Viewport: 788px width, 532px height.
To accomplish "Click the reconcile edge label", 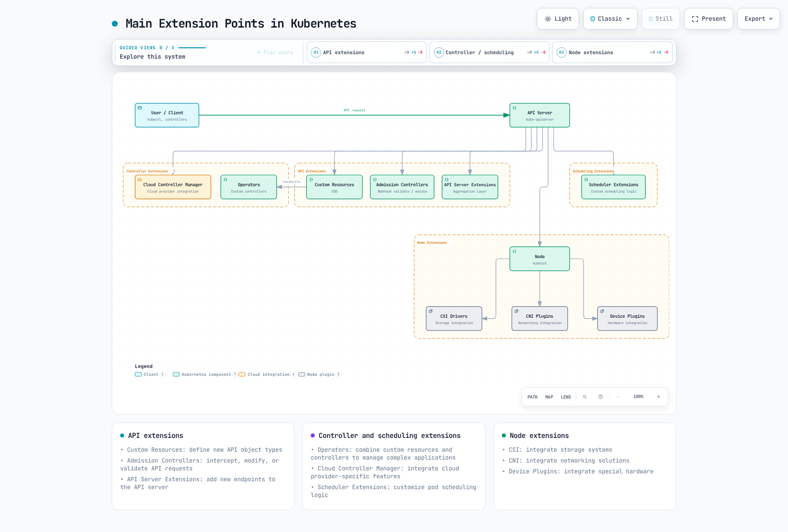I will [292, 182].
